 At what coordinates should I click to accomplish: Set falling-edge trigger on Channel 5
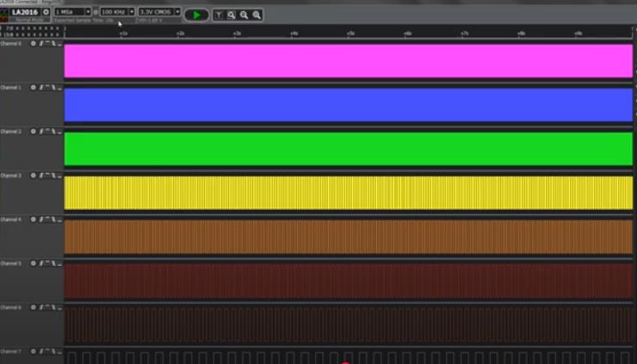tap(53, 263)
